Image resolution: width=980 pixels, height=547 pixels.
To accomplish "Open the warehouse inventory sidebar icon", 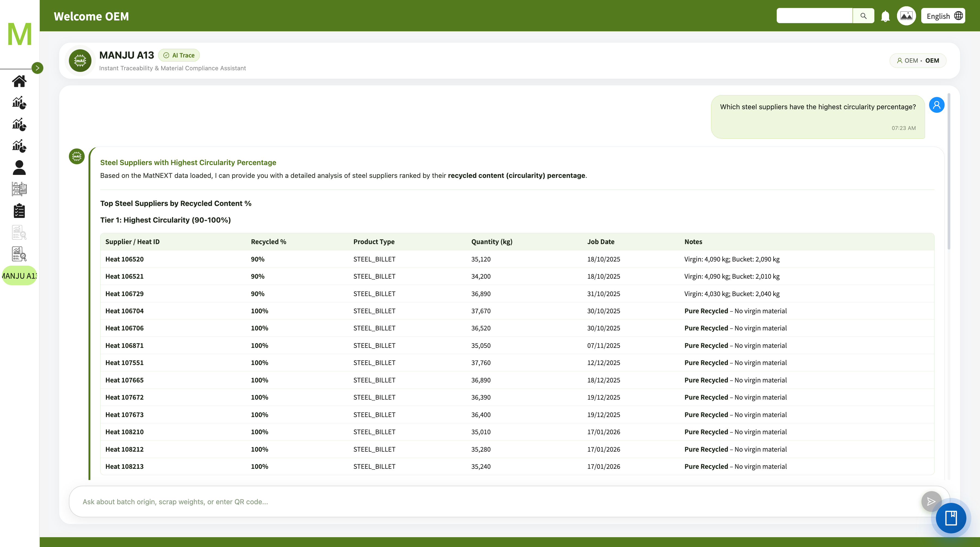I will pyautogui.click(x=19, y=189).
